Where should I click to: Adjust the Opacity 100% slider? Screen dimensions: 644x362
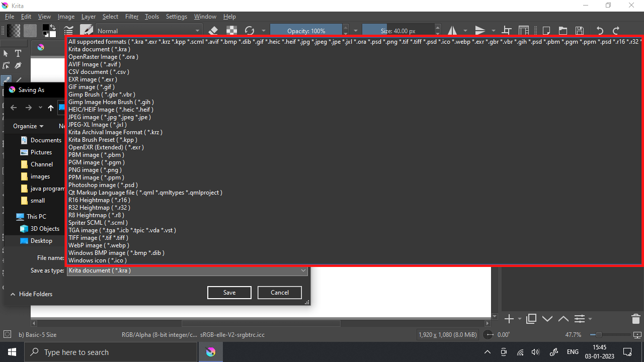(306, 31)
